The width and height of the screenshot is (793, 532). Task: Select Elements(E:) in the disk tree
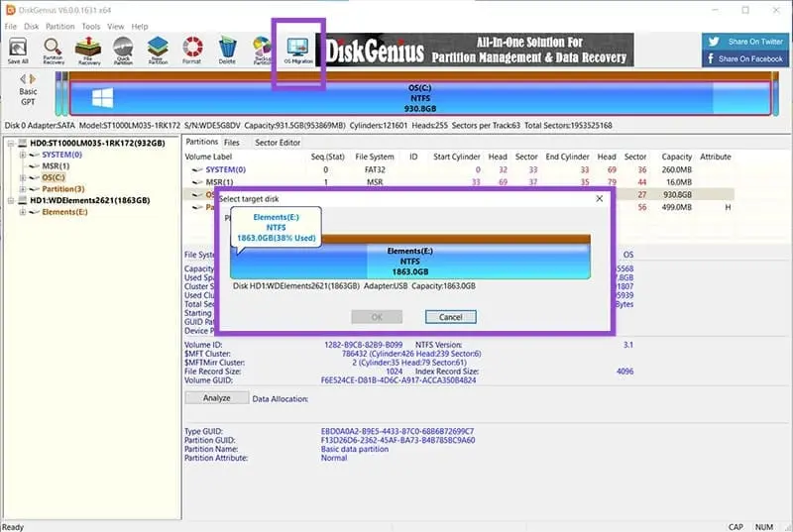coord(64,212)
